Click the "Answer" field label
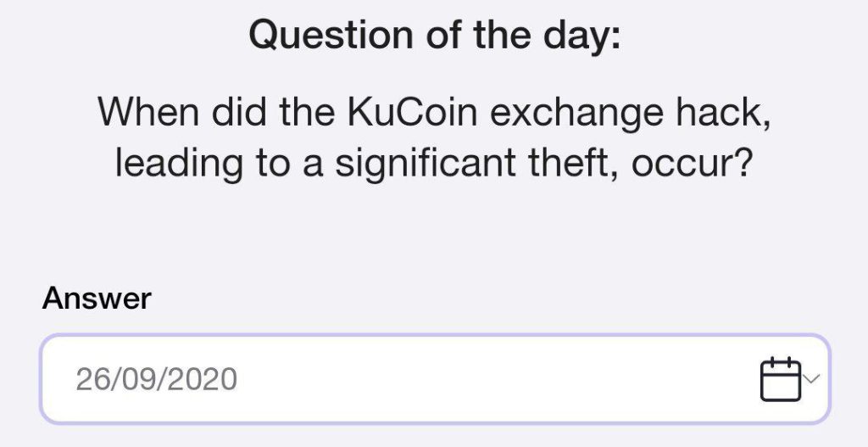Image resolution: width=868 pixels, height=447 pixels. pyautogui.click(x=97, y=299)
